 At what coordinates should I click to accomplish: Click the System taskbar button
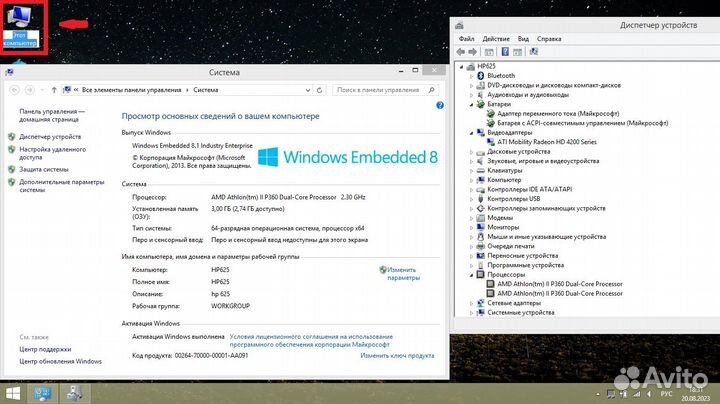[42, 393]
